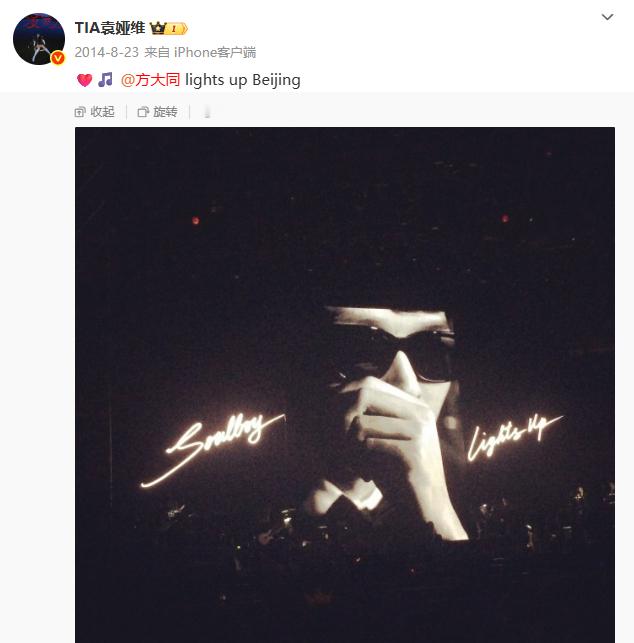
Task: Click the 来自 label before iPhone客户端
Action: 157,52
